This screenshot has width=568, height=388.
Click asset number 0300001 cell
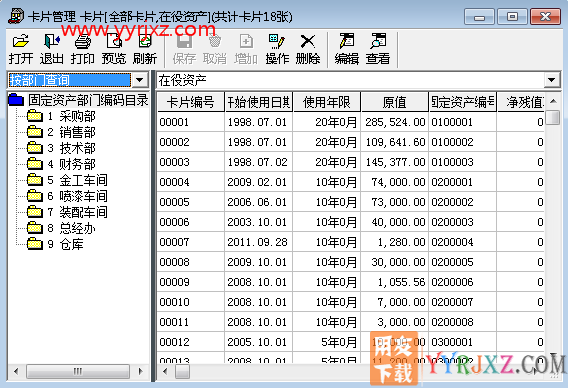(463, 342)
